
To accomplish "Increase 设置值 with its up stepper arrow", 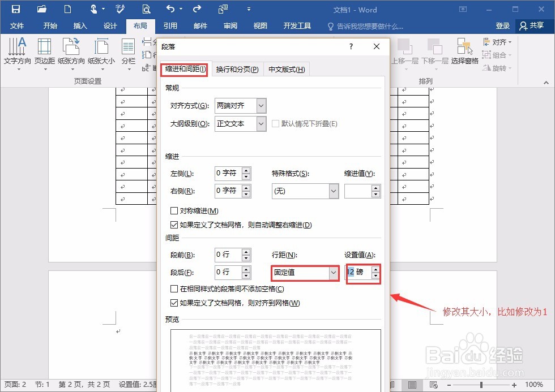I will 377,270.
